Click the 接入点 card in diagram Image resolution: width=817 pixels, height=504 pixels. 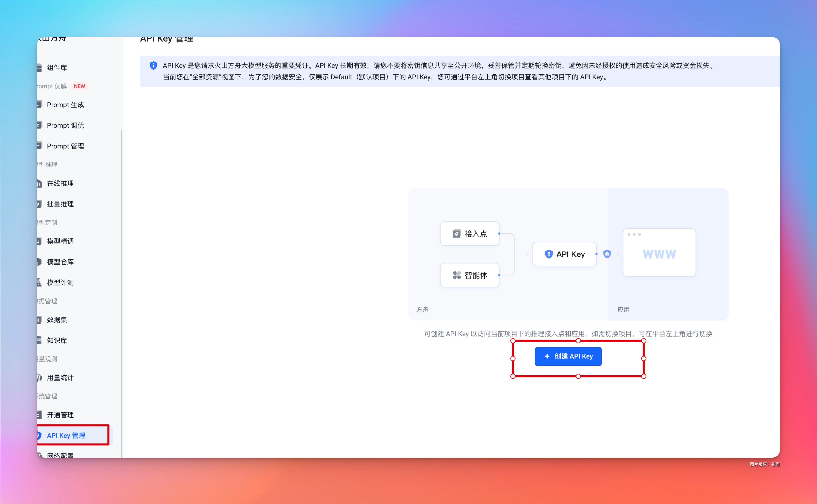coord(470,234)
